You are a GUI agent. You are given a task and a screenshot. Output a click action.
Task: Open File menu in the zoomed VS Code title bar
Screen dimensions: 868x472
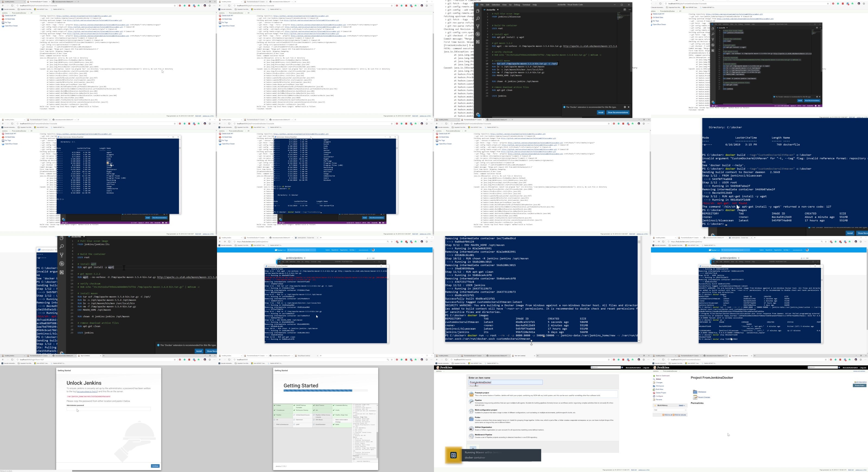482,5
